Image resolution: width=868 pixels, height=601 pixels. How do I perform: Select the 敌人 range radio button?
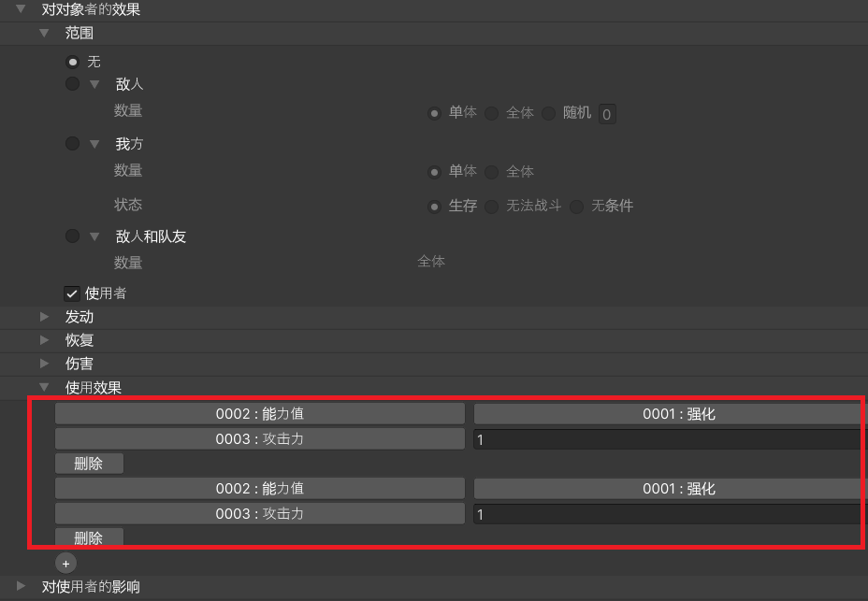click(x=73, y=84)
